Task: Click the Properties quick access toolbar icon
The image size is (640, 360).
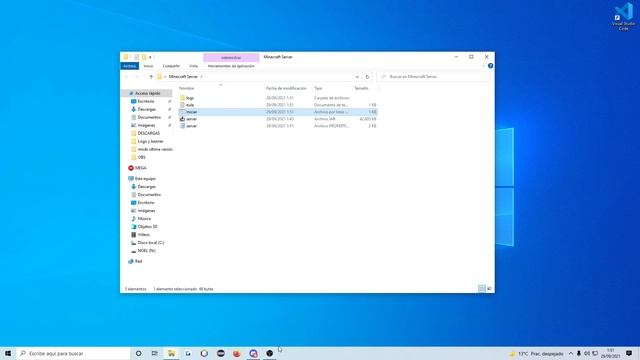Action: coord(136,57)
